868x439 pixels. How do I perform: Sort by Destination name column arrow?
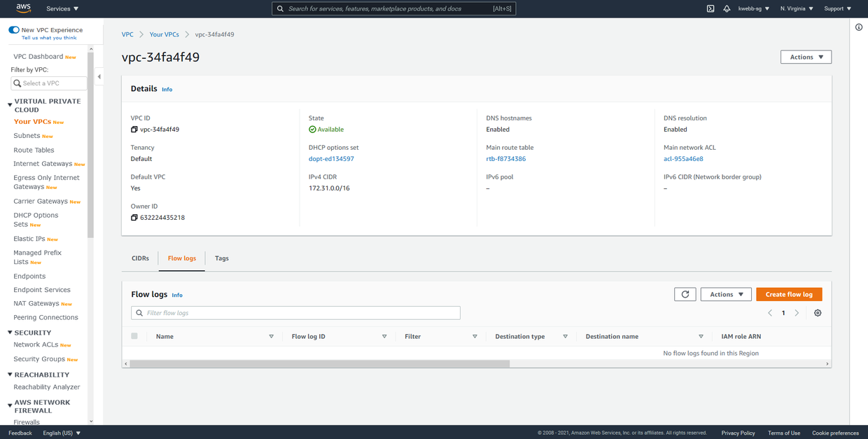coord(701,337)
